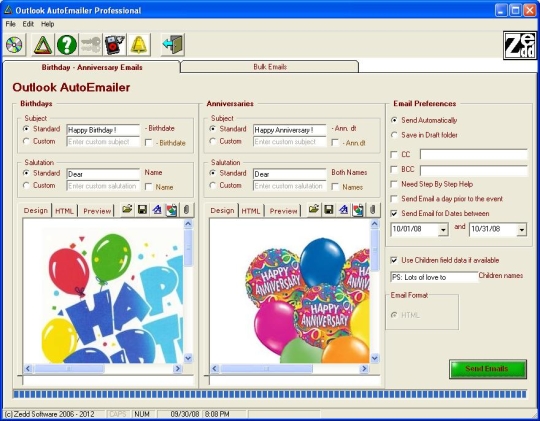Click scroll-down arrow in Birthdays editor
The width and height of the screenshot is (540, 421).
[188, 358]
